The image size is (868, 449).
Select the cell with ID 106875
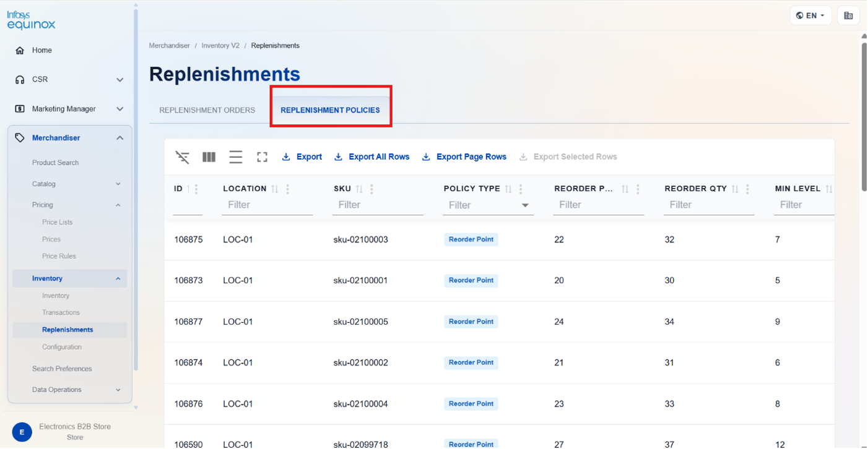[188, 240]
